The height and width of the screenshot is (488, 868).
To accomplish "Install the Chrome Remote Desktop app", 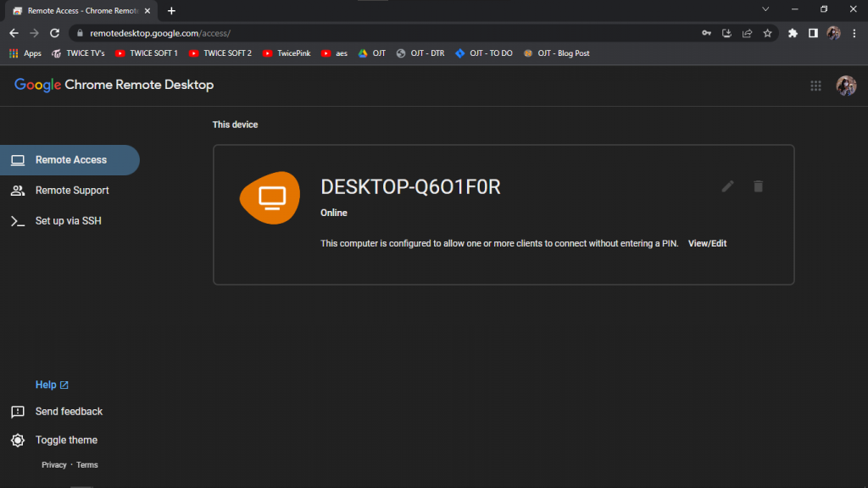I will click(726, 33).
